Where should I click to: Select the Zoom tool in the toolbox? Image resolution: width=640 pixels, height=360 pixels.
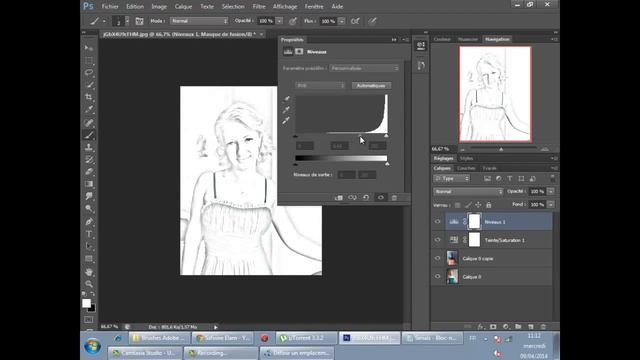(89, 284)
